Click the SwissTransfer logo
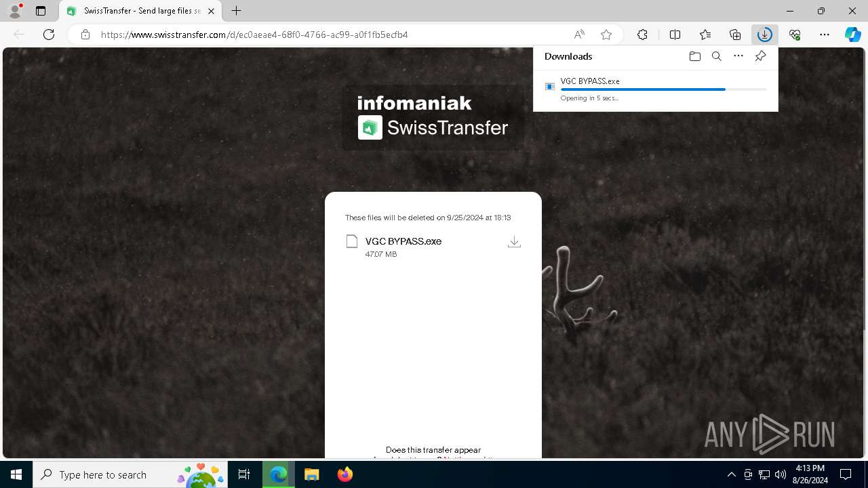The height and width of the screenshot is (488, 868). 433,127
